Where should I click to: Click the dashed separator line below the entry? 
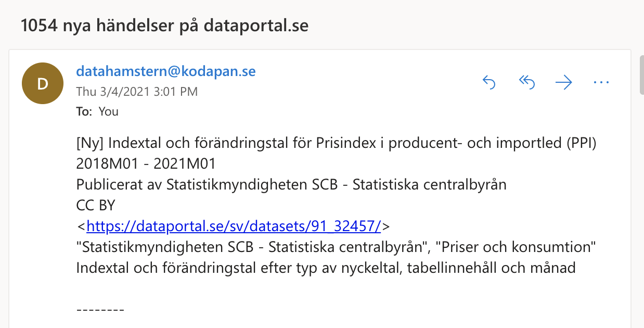tap(100, 310)
